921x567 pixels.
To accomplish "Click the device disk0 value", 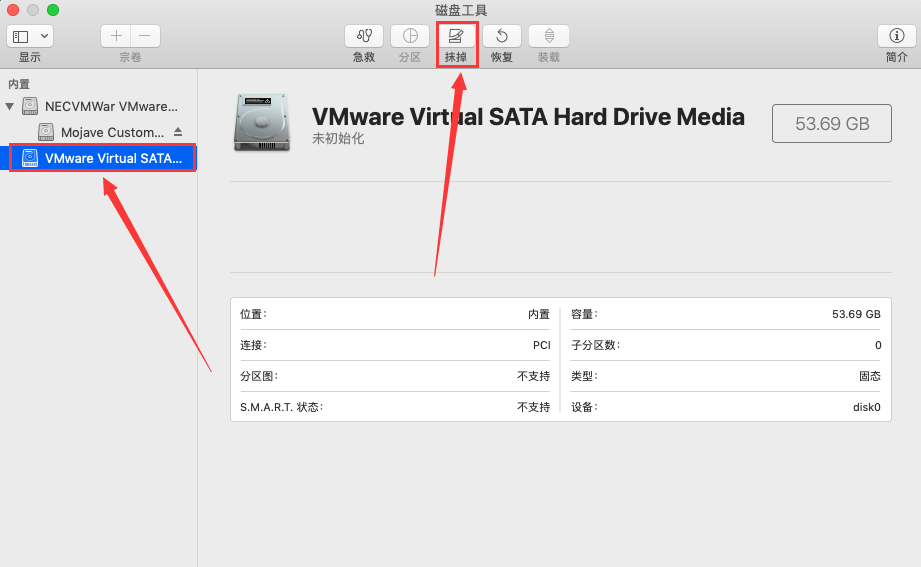I will (x=866, y=407).
